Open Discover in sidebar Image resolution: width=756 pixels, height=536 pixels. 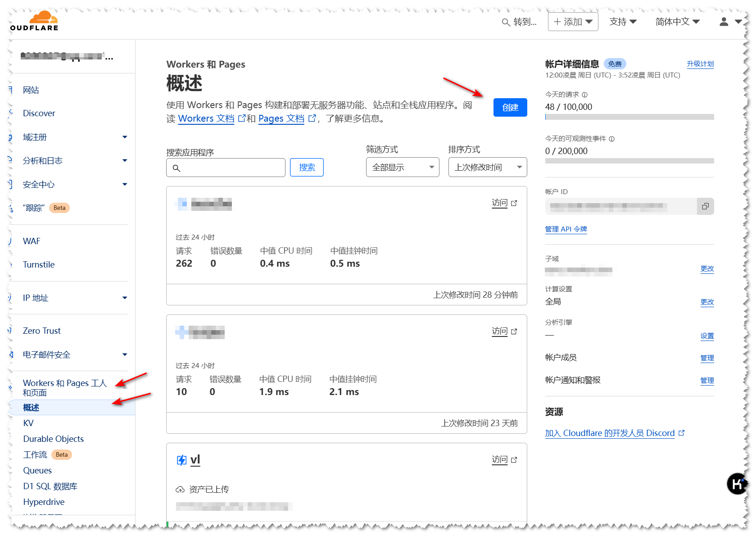pos(39,113)
